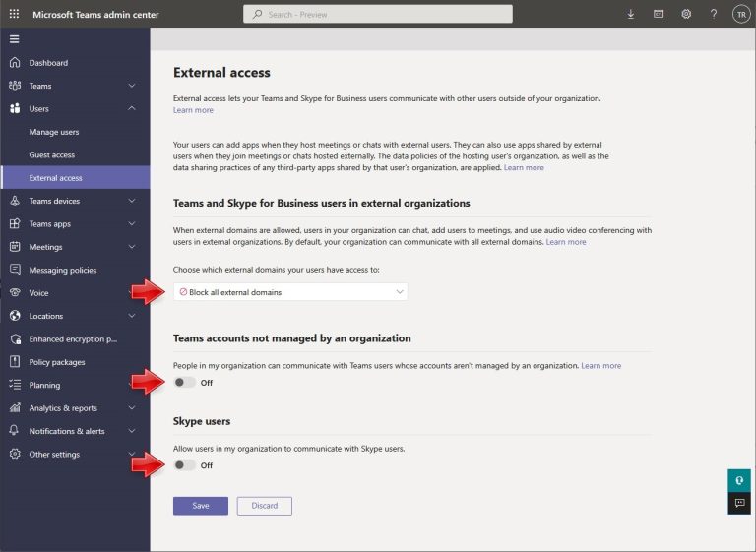Collapse the Users menu chevron

[132, 108]
